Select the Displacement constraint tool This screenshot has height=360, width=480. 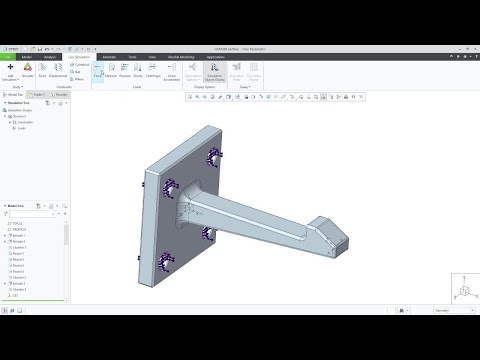click(x=58, y=71)
